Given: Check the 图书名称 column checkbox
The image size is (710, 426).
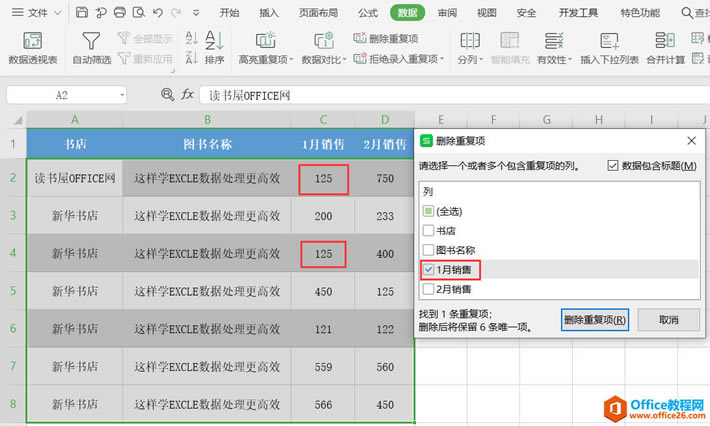Looking at the screenshot, I should [428, 250].
